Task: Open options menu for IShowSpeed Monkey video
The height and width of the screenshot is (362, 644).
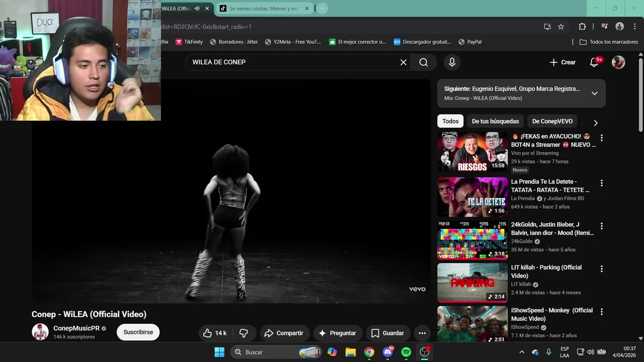Action: click(x=601, y=312)
